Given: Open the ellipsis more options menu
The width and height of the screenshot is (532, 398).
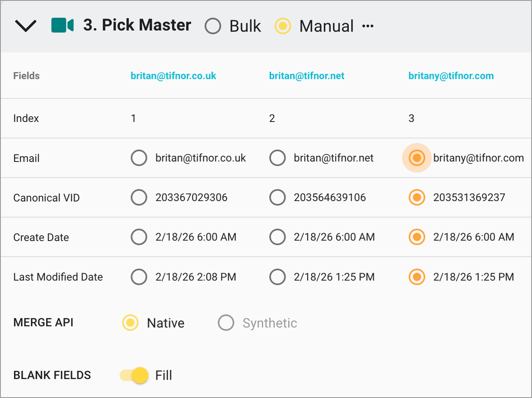Looking at the screenshot, I should coord(369,26).
